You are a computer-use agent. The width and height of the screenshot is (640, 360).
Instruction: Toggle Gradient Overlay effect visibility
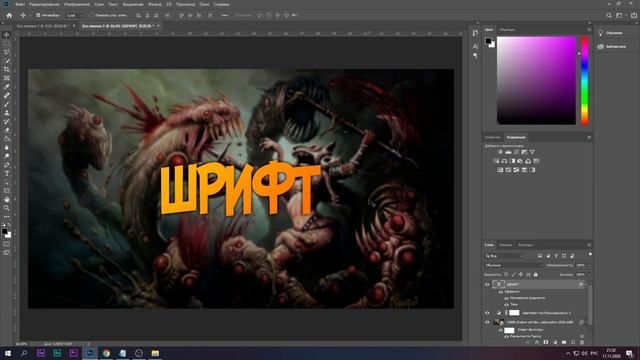[x=506, y=298]
